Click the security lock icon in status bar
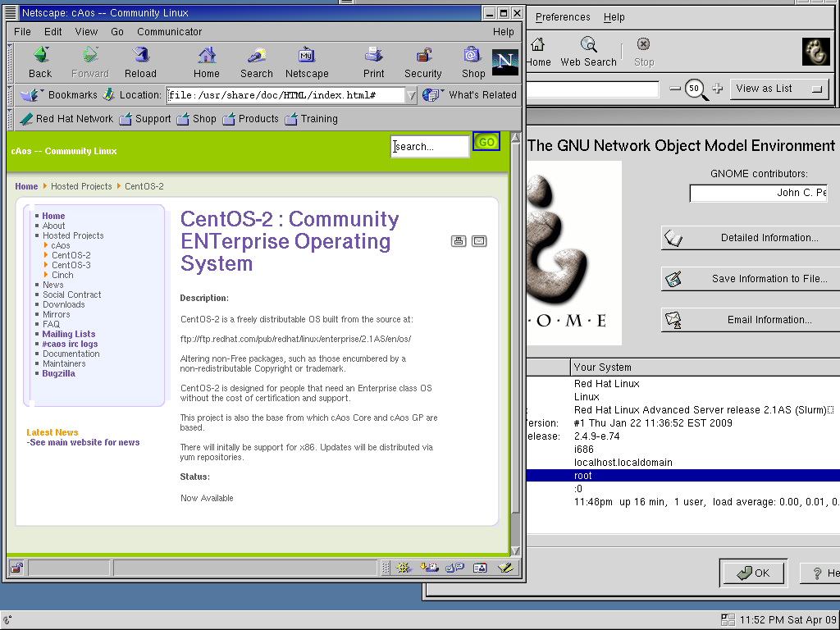The height and width of the screenshot is (630, 840). click(x=16, y=568)
